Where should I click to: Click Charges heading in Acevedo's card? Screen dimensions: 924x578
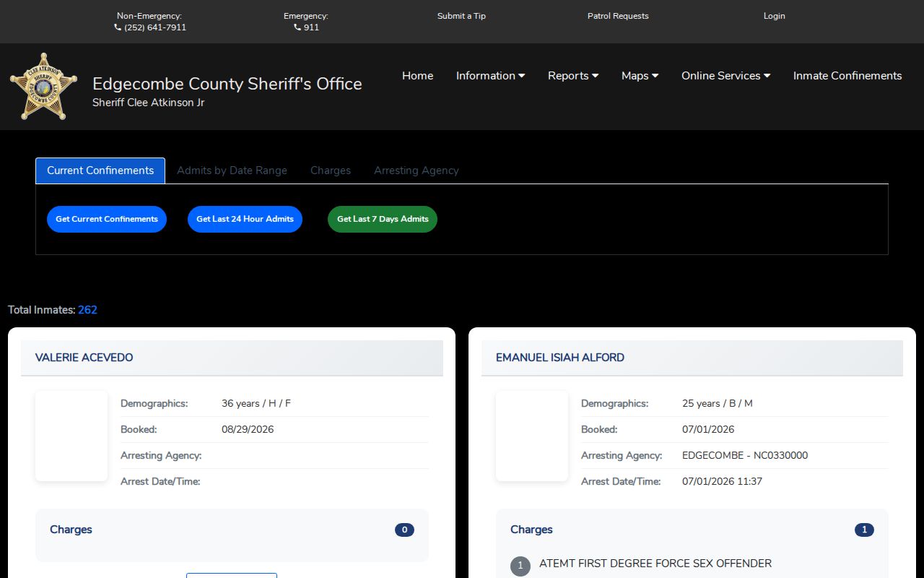71,530
